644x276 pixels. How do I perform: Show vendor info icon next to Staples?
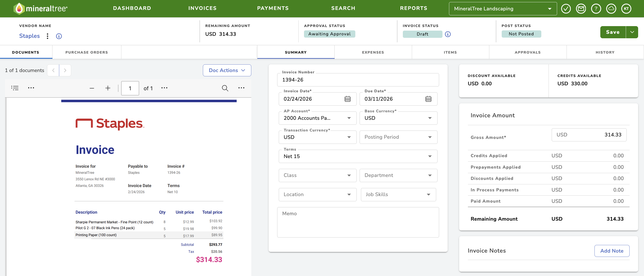(59, 36)
